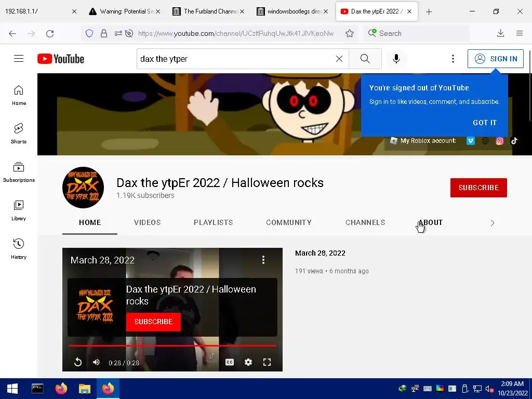Show site security lock info
The width and height of the screenshot is (532, 399).
[x=104, y=33]
